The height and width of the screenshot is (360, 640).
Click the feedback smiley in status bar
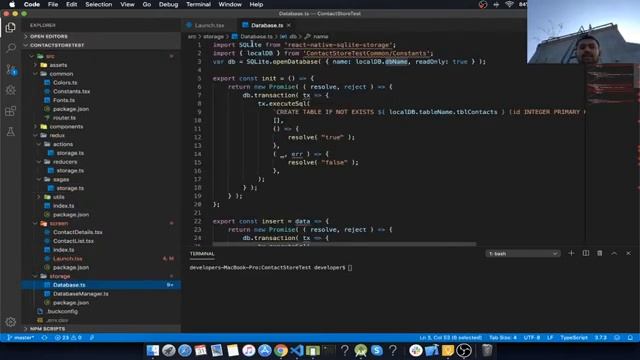(617, 338)
